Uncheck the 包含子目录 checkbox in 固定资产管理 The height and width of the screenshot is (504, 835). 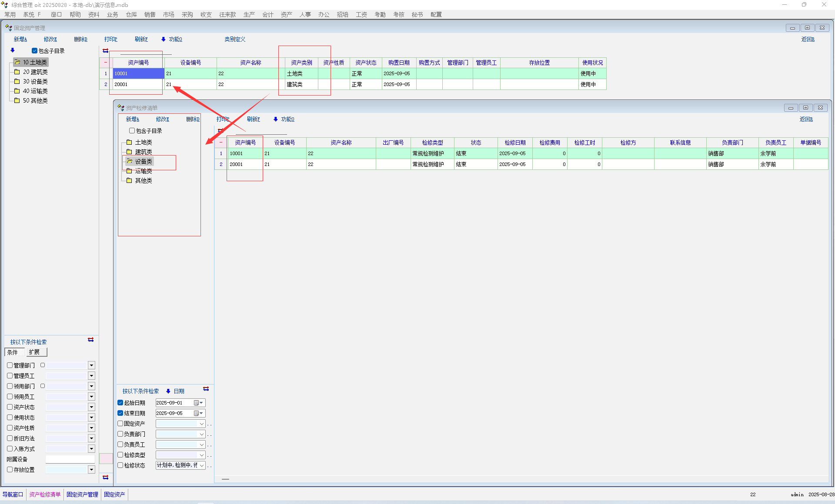pos(34,51)
